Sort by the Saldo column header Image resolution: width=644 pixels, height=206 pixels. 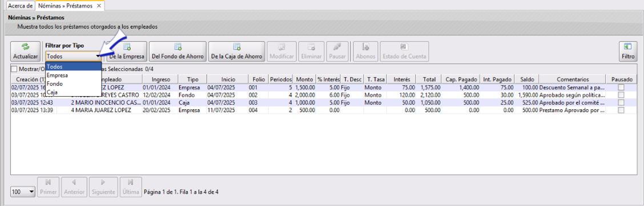526,79
